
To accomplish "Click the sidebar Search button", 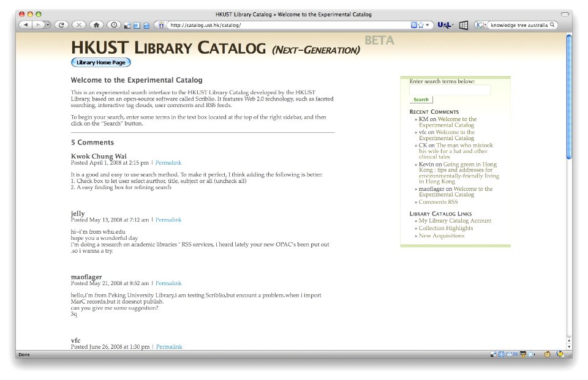I will click(x=421, y=100).
